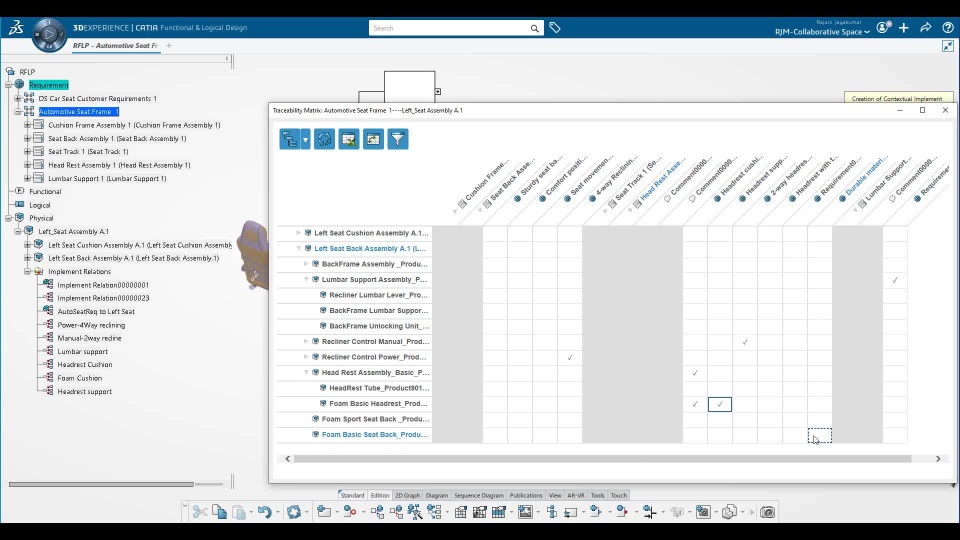Click the camera capture icon in bottom toolbar
The height and width of the screenshot is (540, 960).
tap(767, 512)
